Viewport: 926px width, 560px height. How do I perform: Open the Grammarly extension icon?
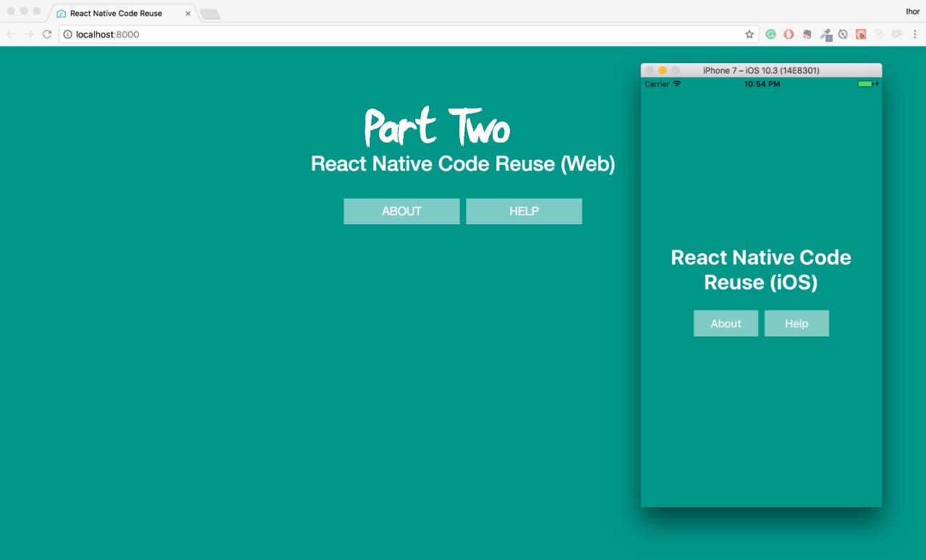coord(771,34)
